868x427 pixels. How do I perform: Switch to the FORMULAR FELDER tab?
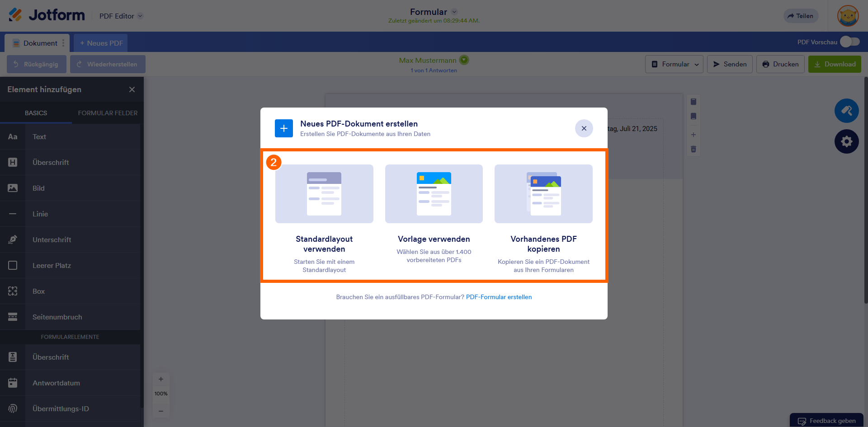(108, 113)
